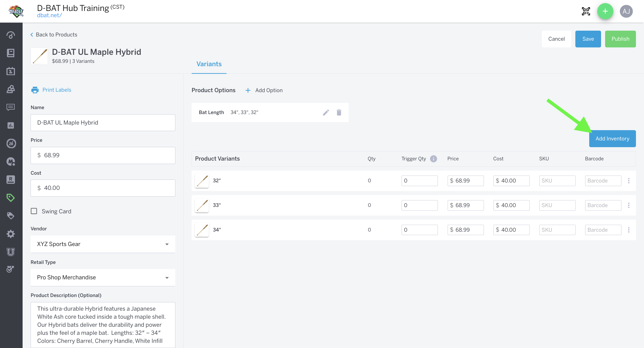Toggle the Swing Card checkbox
Viewport: 644px width, 348px height.
[x=34, y=211]
